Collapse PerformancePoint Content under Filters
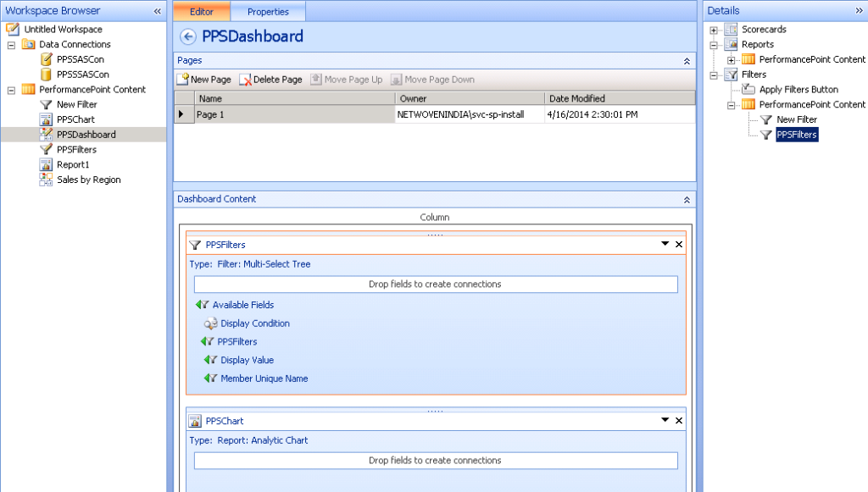The height and width of the screenshot is (492, 868). pos(732,105)
